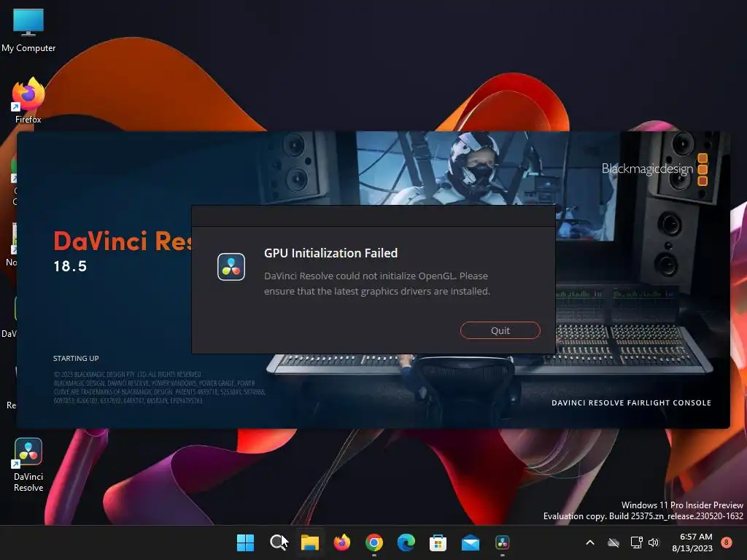Image resolution: width=747 pixels, height=560 pixels.
Task: Expand the hidden system tray icons
Action: coord(589,542)
